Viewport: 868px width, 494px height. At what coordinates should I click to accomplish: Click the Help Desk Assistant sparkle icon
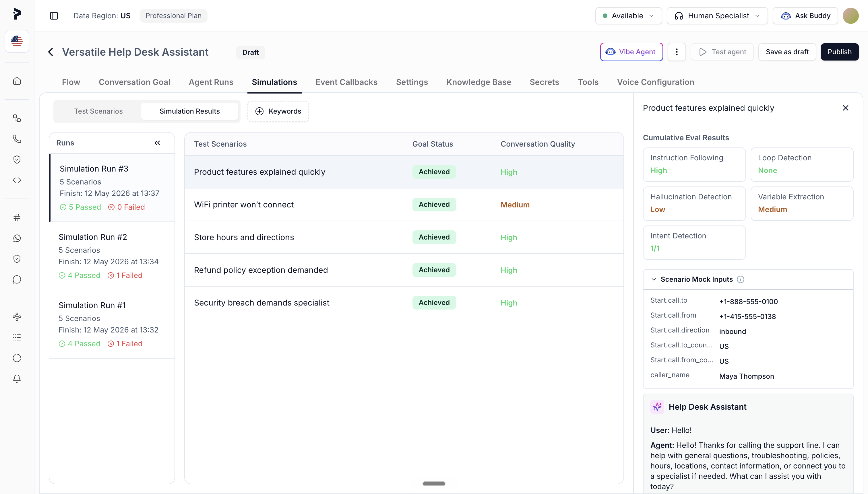click(x=657, y=407)
